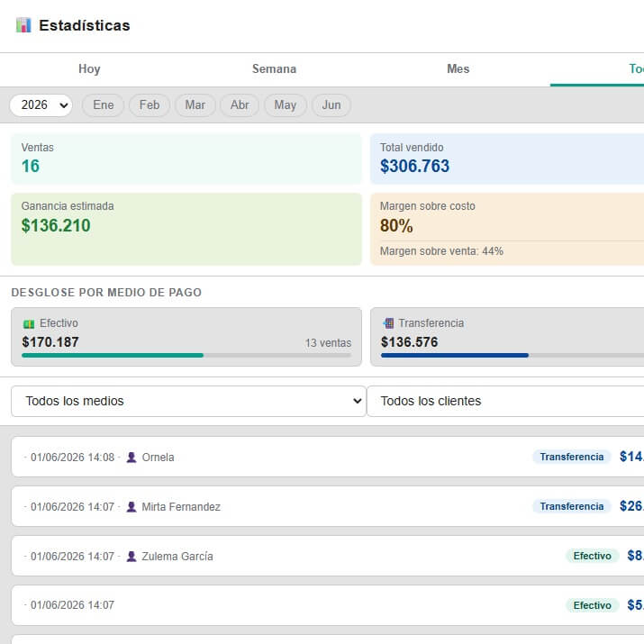644x644 pixels.
Task: Select the Abr month button
Action: (x=240, y=105)
